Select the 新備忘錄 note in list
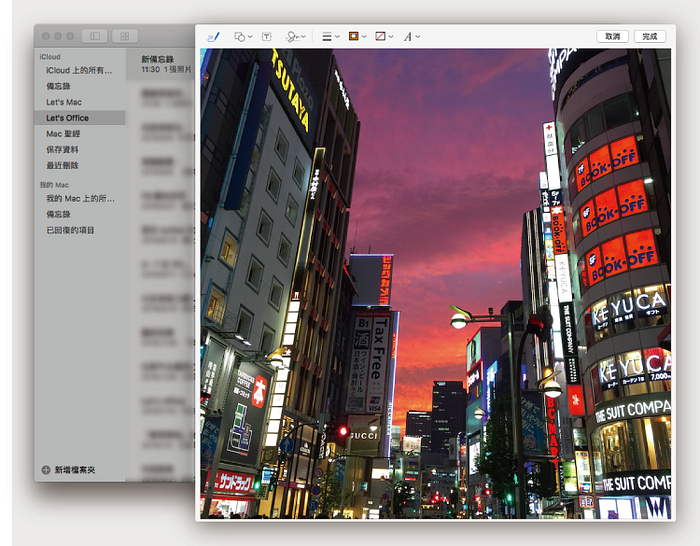 [x=160, y=64]
